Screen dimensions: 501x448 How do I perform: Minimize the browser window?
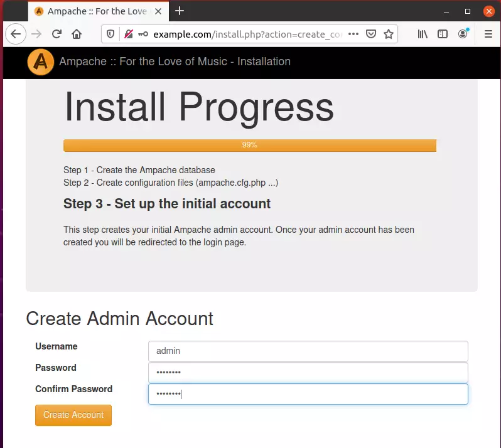click(446, 12)
